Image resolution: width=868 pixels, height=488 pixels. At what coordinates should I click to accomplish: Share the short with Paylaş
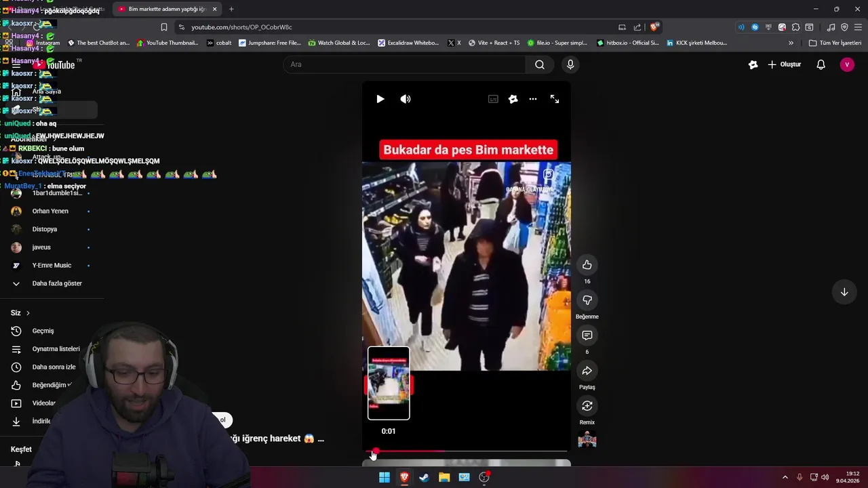tap(587, 371)
